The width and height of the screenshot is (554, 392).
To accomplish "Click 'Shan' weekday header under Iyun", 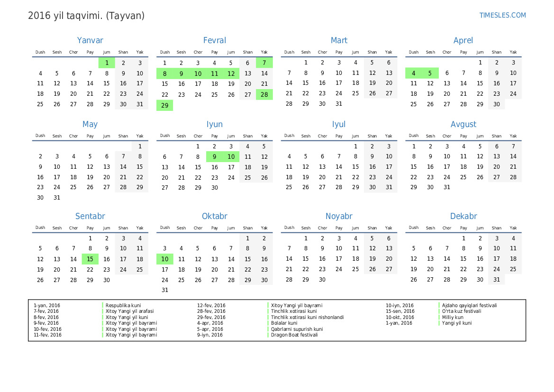I will pyautogui.click(x=248, y=136).
